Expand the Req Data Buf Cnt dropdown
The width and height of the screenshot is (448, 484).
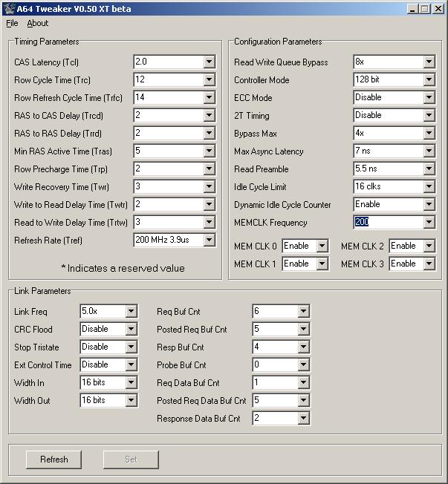point(303,383)
